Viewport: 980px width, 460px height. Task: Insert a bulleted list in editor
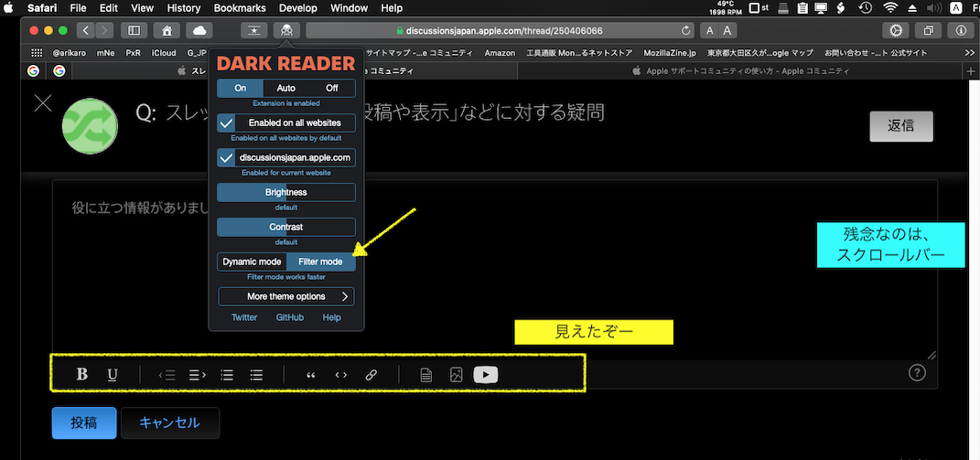coord(256,375)
